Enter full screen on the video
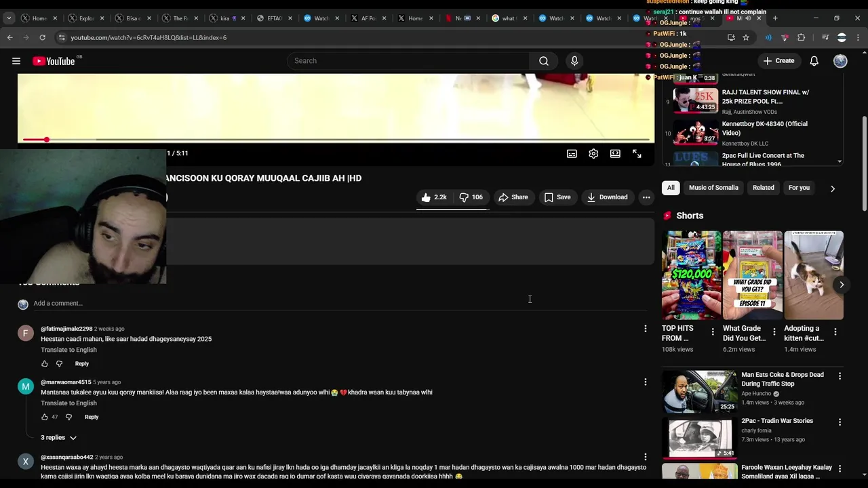The image size is (868, 488). 637,154
